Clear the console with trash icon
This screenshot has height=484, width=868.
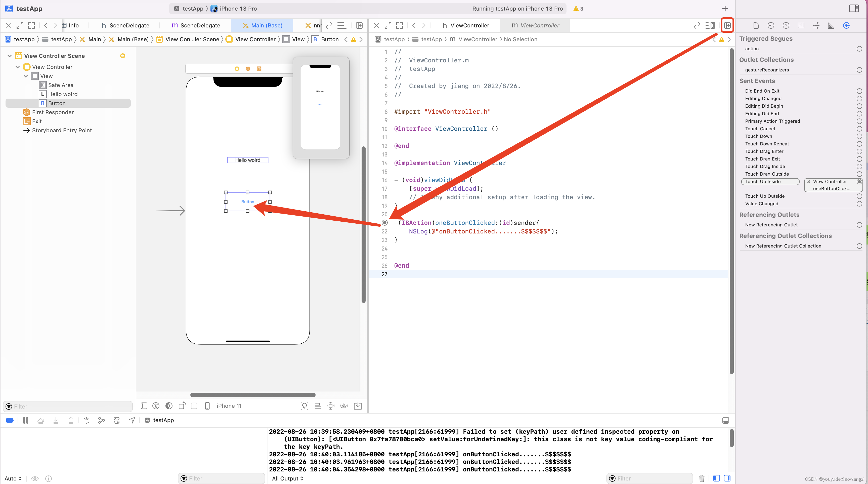pos(702,478)
